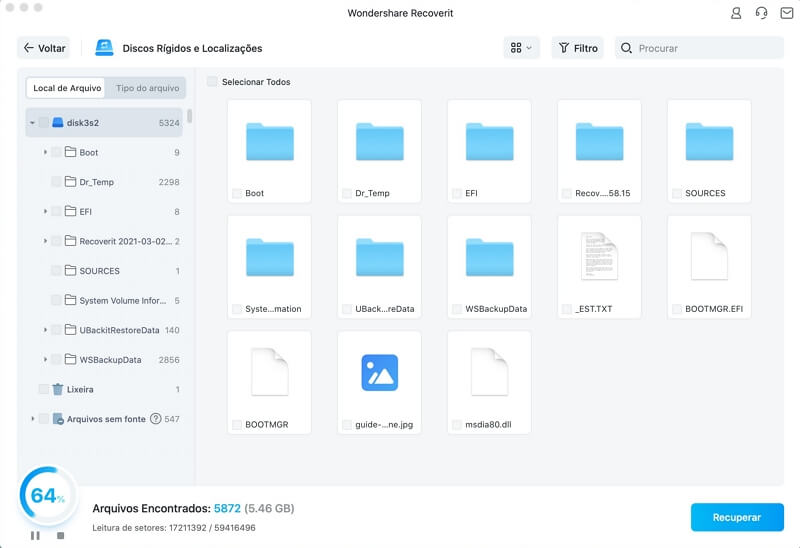Check the disk3s2 checkbox in the tree
This screenshot has height=548, width=800.
pyautogui.click(x=44, y=122)
